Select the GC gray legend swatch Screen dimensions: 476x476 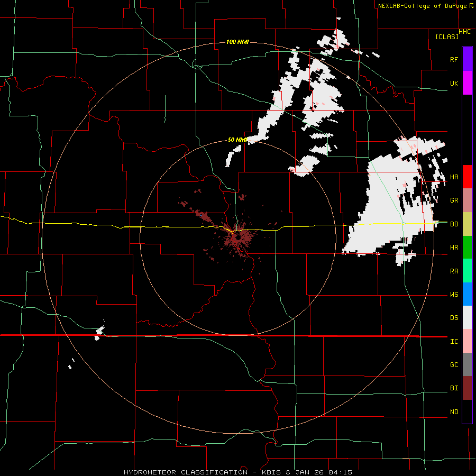(x=467, y=364)
